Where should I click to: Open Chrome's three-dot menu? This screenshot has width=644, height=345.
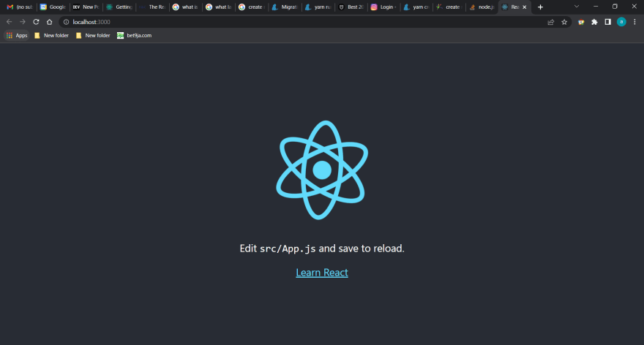[x=634, y=22]
